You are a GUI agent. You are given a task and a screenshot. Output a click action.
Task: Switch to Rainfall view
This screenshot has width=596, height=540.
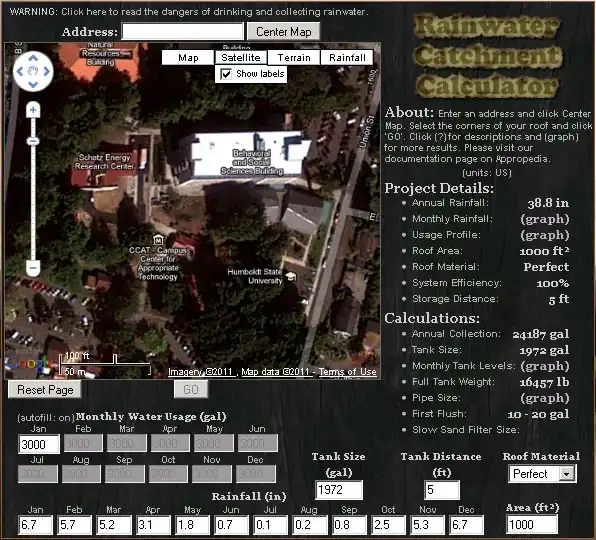click(347, 58)
